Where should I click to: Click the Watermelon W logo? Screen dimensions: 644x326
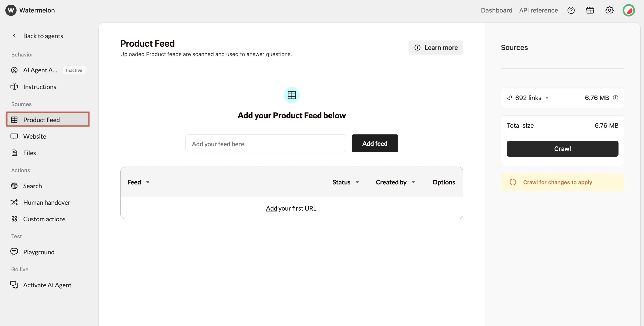tap(11, 10)
